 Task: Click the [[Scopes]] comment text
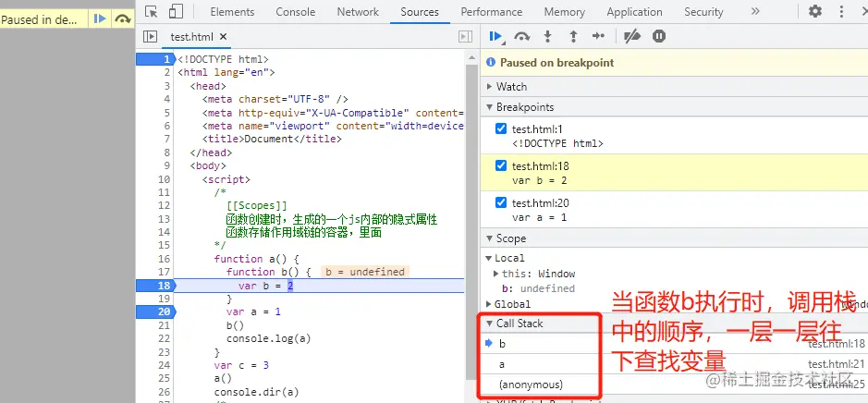tap(256, 205)
